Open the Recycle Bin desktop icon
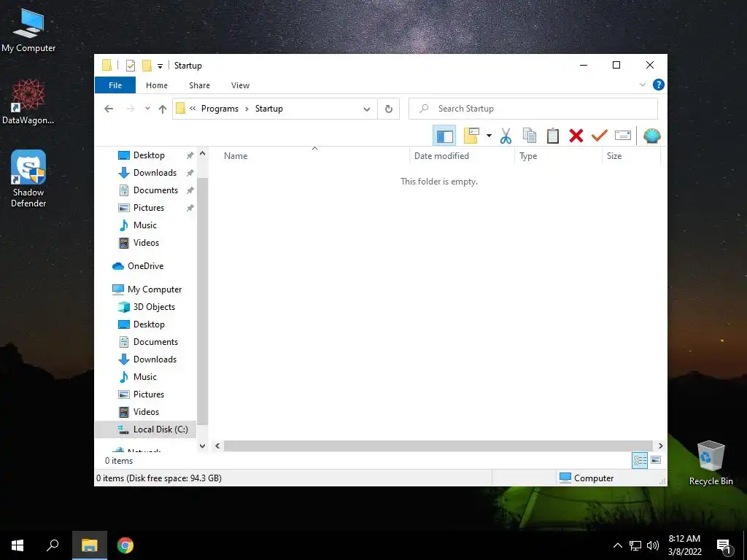This screenshot has width=747, height=560. [x=711, y=463]
